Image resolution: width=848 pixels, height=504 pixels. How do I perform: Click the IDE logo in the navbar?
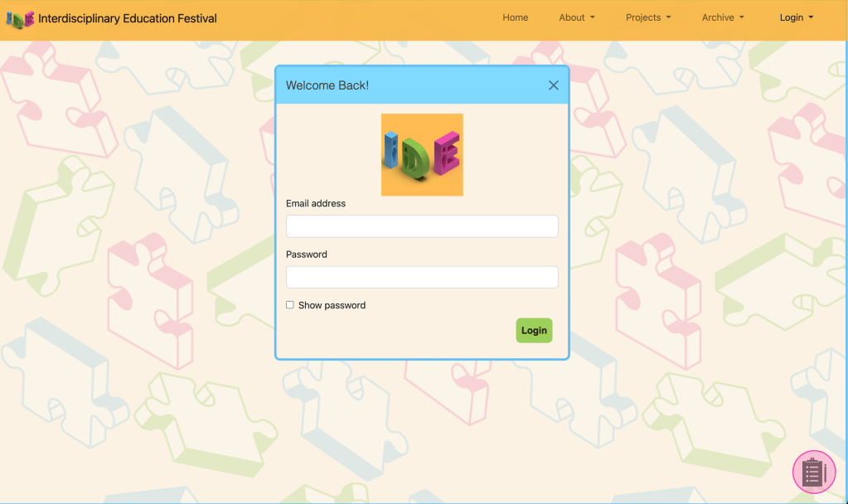click(20, 18)
